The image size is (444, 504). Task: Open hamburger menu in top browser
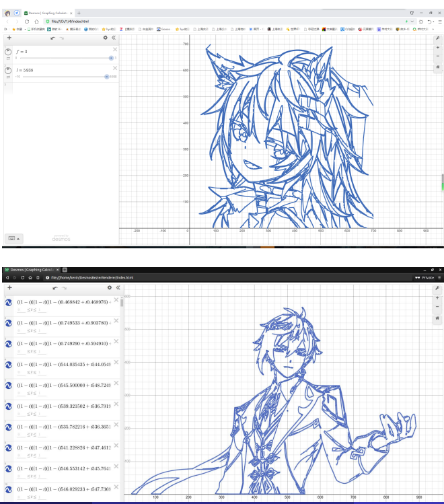point(440,22)
